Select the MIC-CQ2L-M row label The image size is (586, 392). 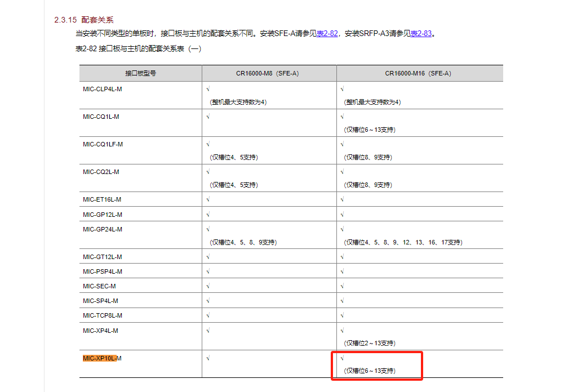(101, 172)
